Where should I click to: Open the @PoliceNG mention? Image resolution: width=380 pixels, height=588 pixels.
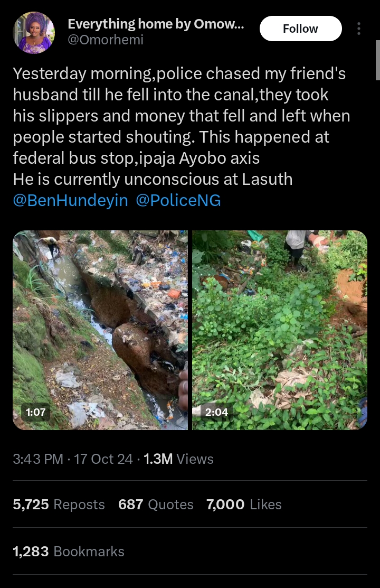click(178, 201)
